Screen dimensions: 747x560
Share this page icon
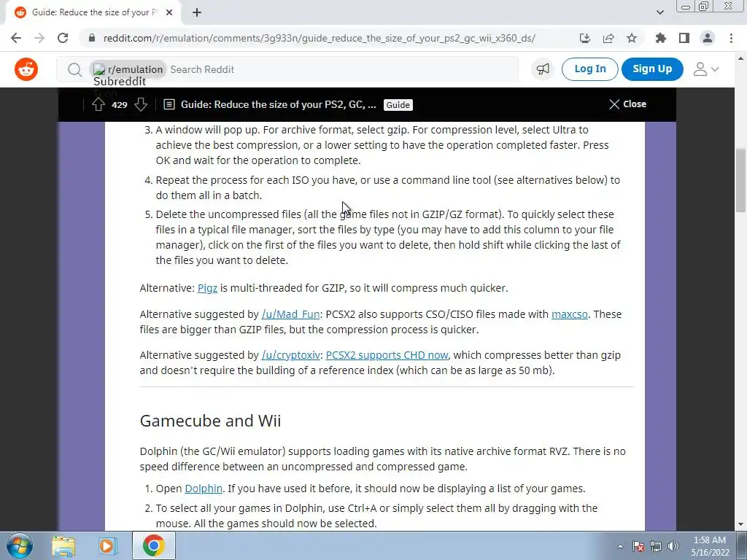[608, 38]
